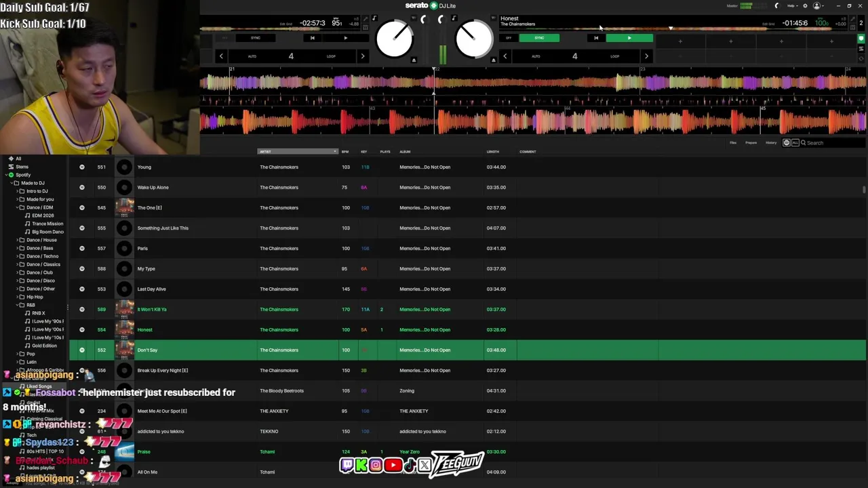
Task: Open Trance Mission playlist
Action: (47, 224)
